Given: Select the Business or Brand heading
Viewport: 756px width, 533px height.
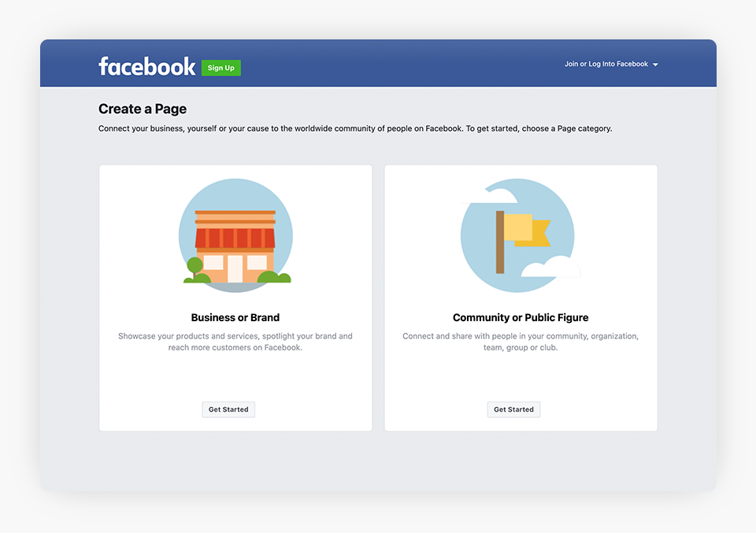Looking at the screenshot, I should [x=235, y=318].
